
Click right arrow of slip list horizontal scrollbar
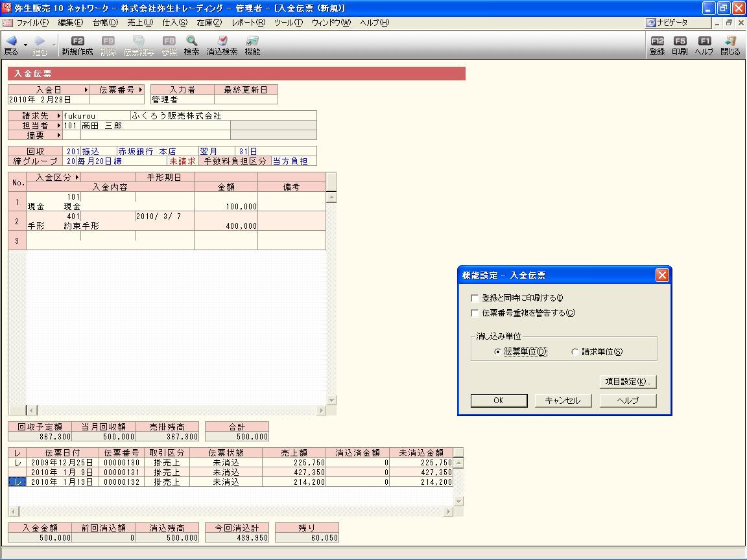(448, 511)
